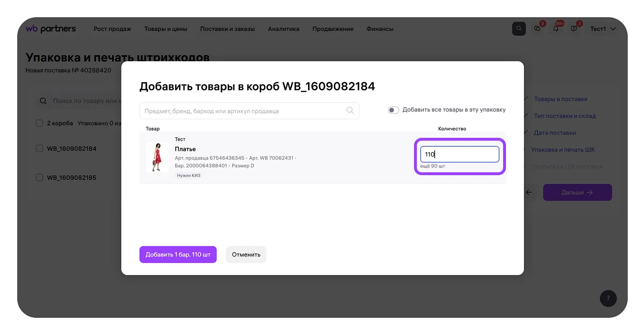The height and width of the screenshot is (335, 644).
Task: Check the WB_1609082185 box checkbox
Action: coord(40,178)
